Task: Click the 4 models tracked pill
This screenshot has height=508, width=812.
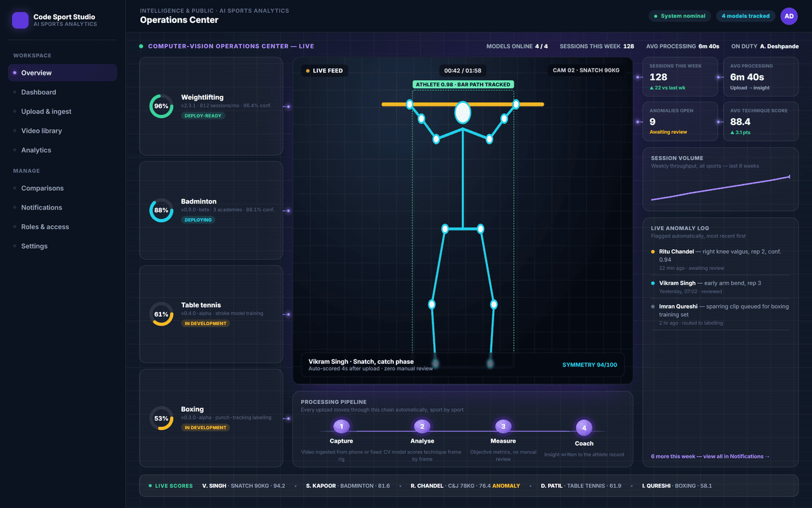Action: click(745, 16)
